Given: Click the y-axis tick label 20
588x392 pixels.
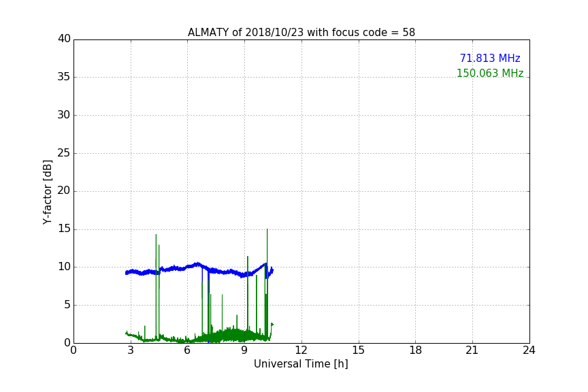Looking at the screenshot, I should click(64, 191).
